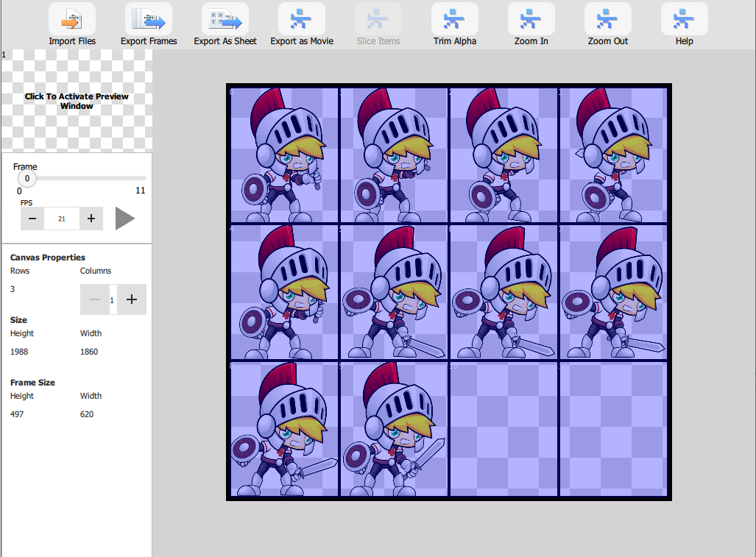Select empty frame cell 11
756x557 pixels.
pyautogui.click(x=612, y=429)
